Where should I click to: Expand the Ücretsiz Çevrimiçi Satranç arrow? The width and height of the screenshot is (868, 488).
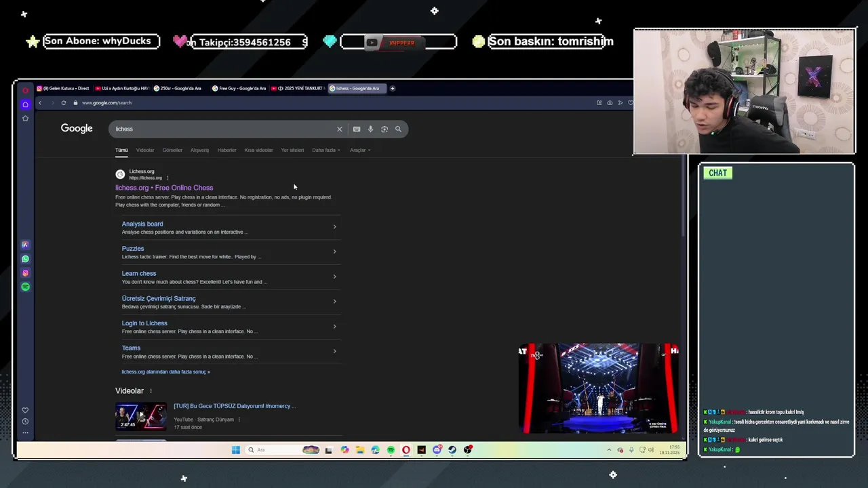pyautogui.click(x=334, y=302)
